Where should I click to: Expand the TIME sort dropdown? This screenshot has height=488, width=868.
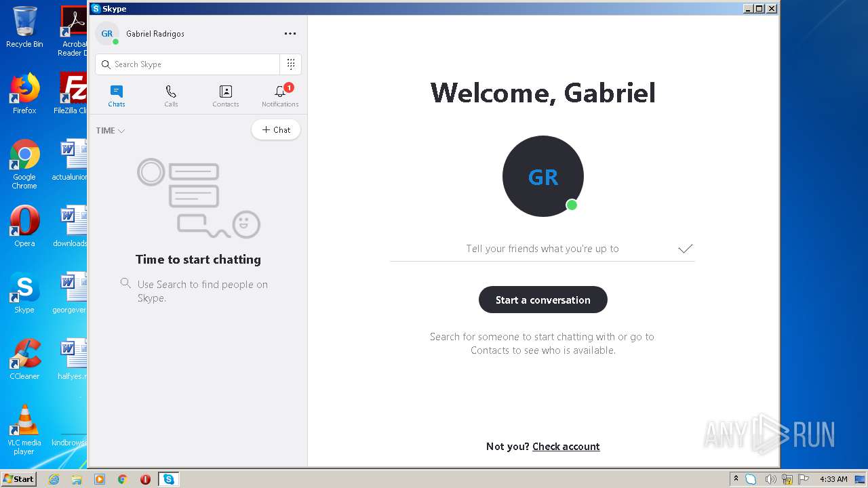pyautogui.click(x=111, y=131)
